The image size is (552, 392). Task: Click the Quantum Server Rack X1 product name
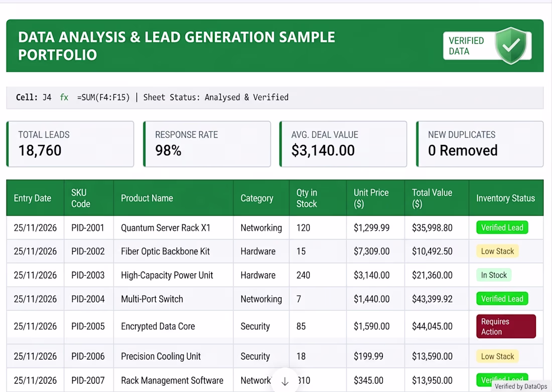tap(166, 228)
